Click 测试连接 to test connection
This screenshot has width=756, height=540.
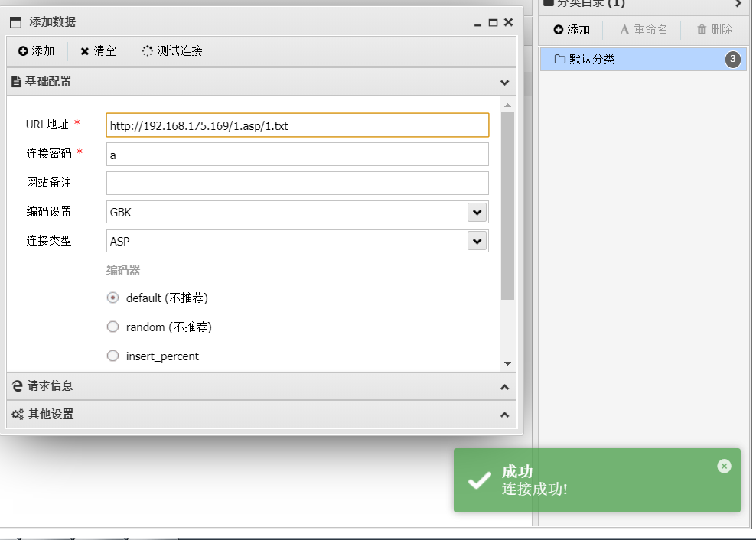(172, 50)
